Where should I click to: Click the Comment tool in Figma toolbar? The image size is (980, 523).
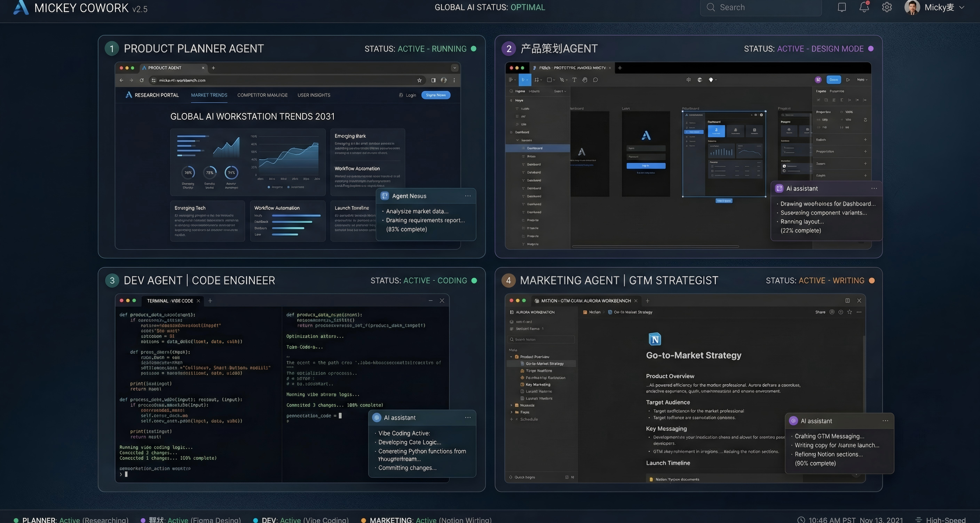tap(595, 80)
